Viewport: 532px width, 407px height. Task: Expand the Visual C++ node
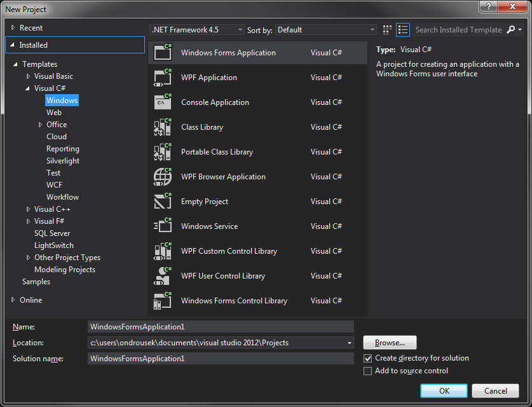(x=28, y=209)
